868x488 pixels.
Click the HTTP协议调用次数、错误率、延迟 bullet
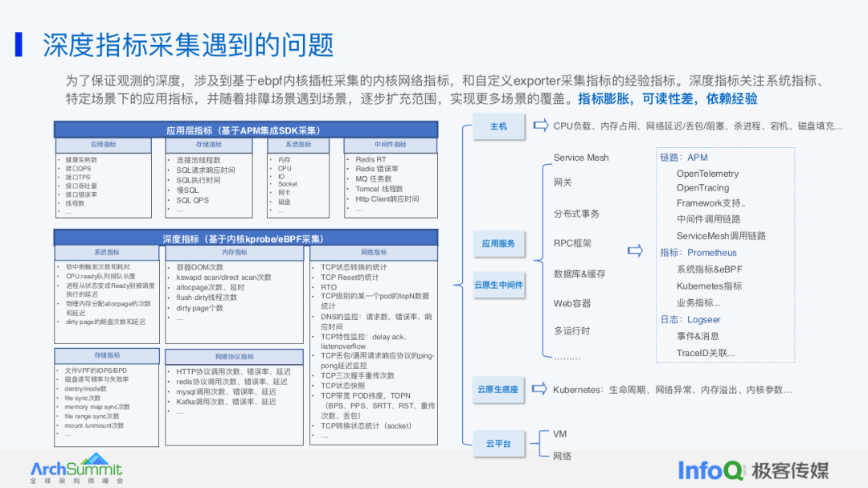[233, 371]
